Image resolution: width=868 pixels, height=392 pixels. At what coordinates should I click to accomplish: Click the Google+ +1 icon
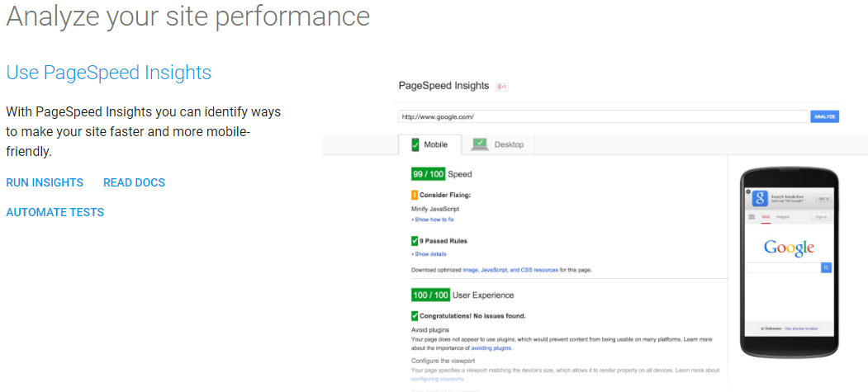click(x=501, y=87)
